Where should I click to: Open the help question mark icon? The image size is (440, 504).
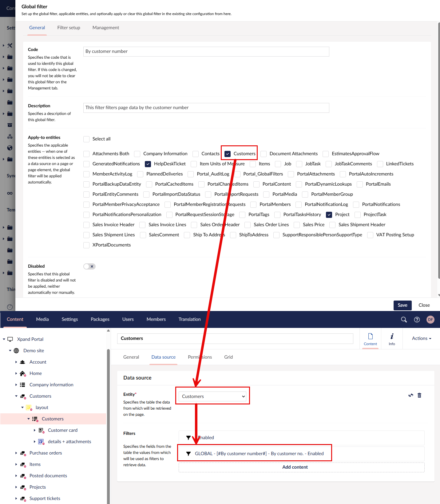pyautogui.click(x=417, y=320)
